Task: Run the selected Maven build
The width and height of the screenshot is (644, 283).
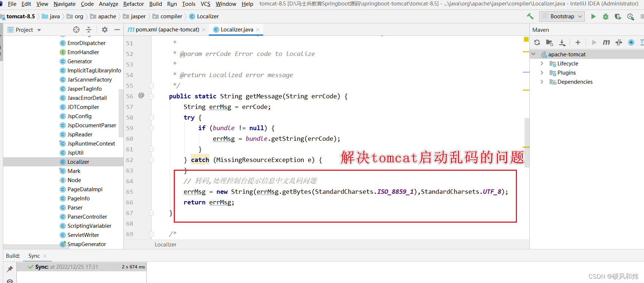Action: (x=594, y=42)
